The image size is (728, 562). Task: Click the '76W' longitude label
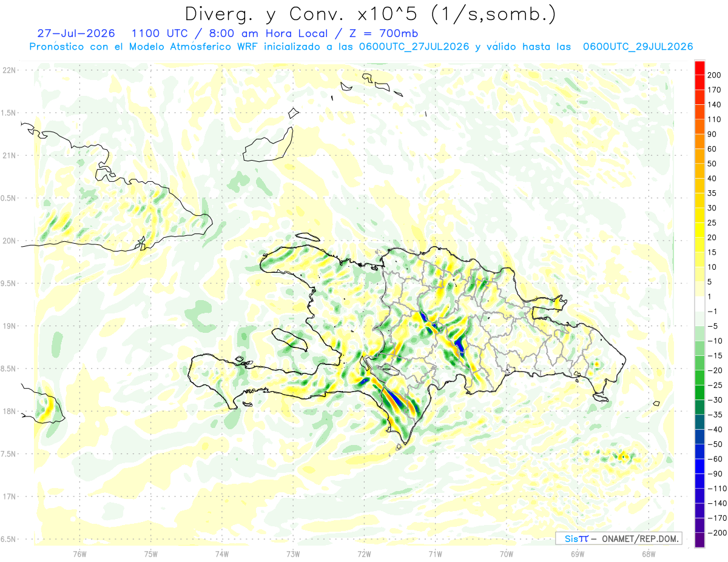point(79,554)
